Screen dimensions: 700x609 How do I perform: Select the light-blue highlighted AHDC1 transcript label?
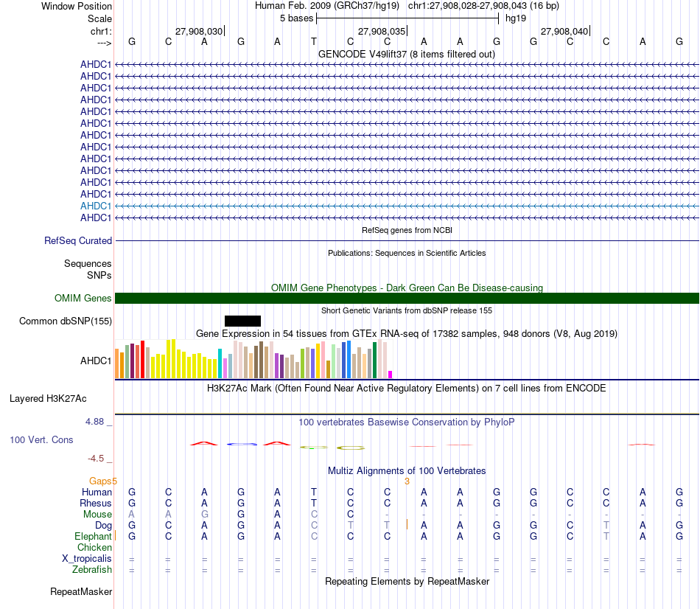pos(96,206)
